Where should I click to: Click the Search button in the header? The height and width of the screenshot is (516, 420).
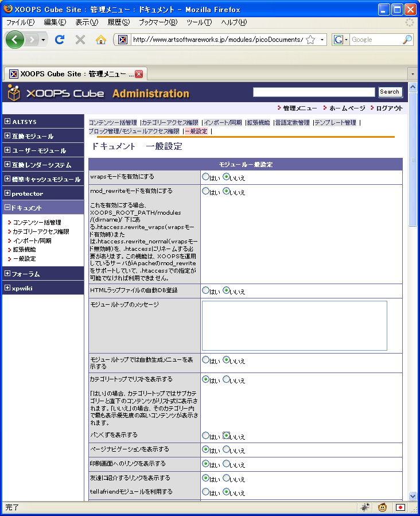pos(390,92)
